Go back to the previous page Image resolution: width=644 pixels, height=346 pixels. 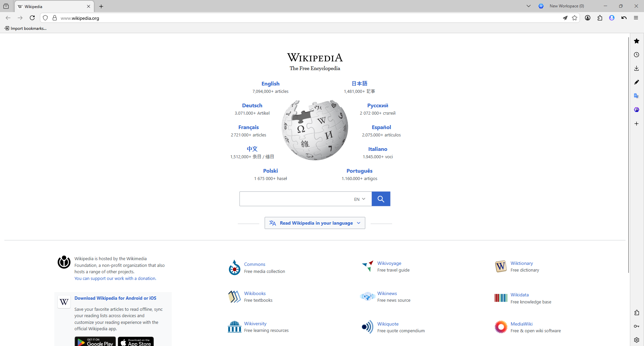8,18
